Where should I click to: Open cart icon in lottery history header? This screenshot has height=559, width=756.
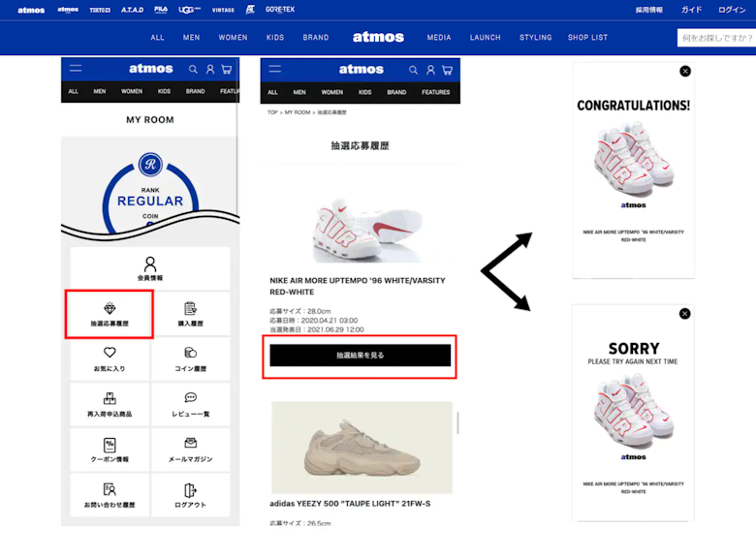448,71
